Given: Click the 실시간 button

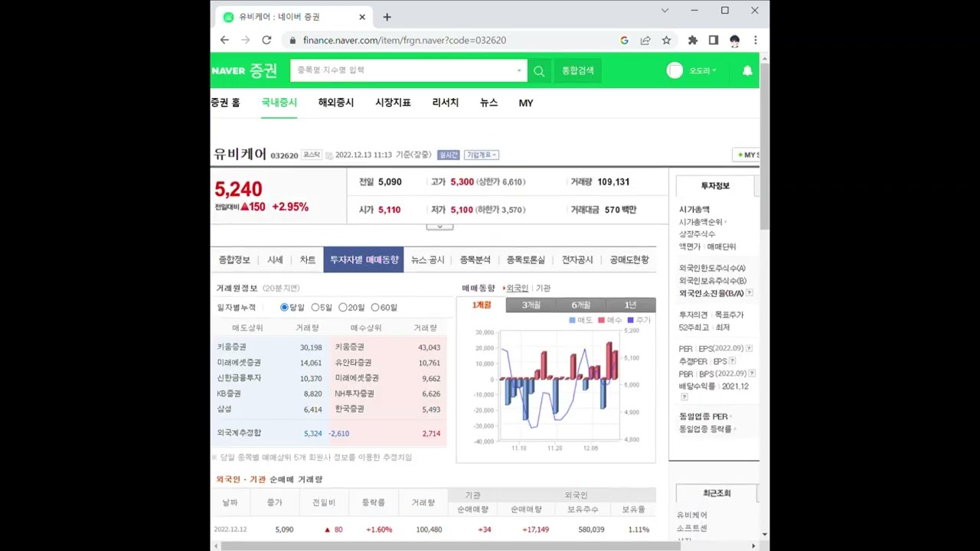Looking at the screenshot, I should point(449,155).
